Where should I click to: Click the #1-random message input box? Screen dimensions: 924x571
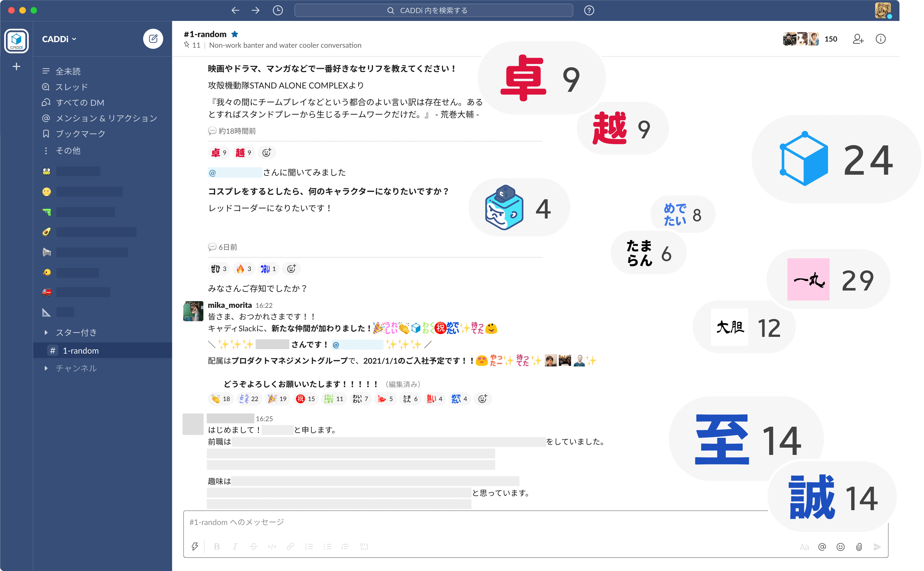pos(476,522)
